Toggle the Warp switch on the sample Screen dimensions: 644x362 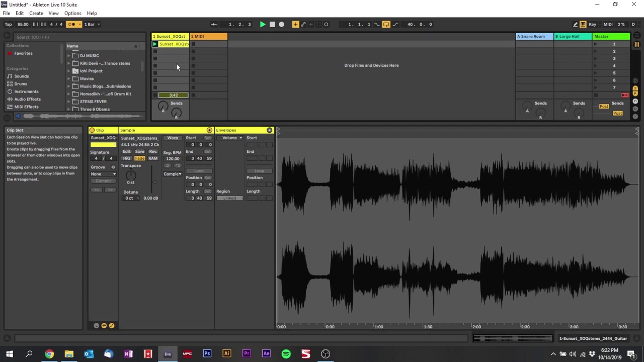[x=173, y=138]
